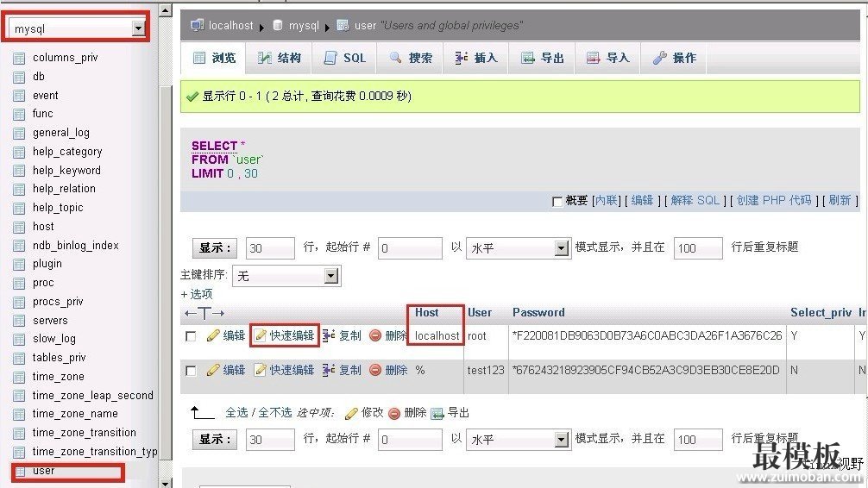Click the table icon beside func
This screenshot has width=868, height=488.
click(19, 114)
